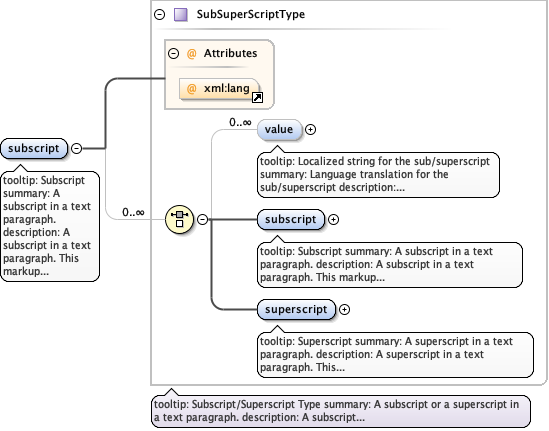The height and width of the screenshot is (431, 549).
Task: Expand the value element
Action: point(310,130)
